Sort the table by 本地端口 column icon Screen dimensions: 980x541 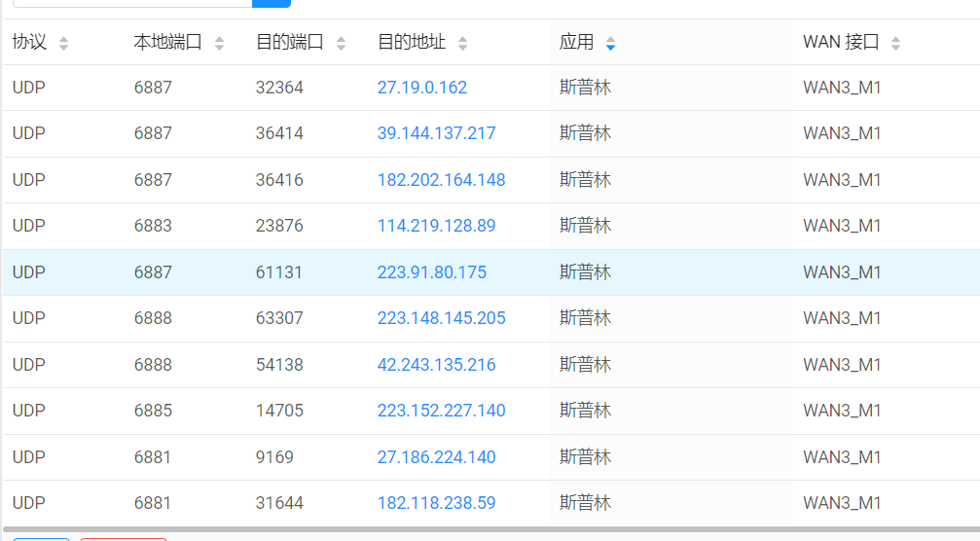219,43
